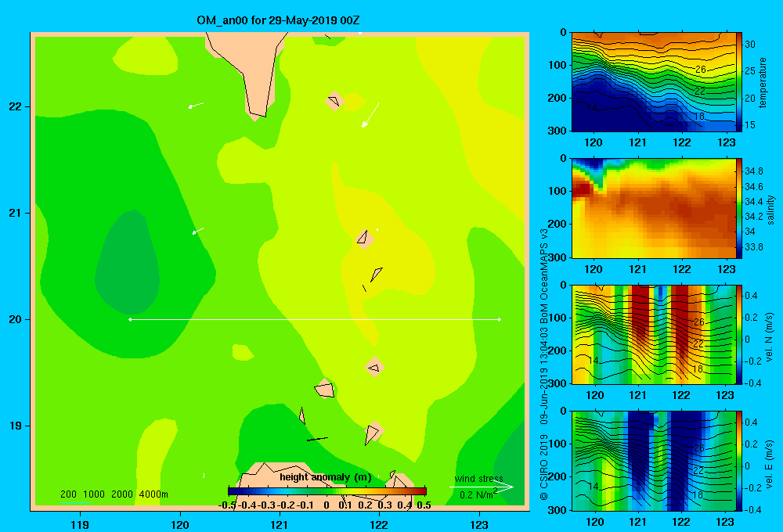Click the "wind stress" legend label
The height and width of the screenshot is (532, 783).
click(x=479, y=479)
